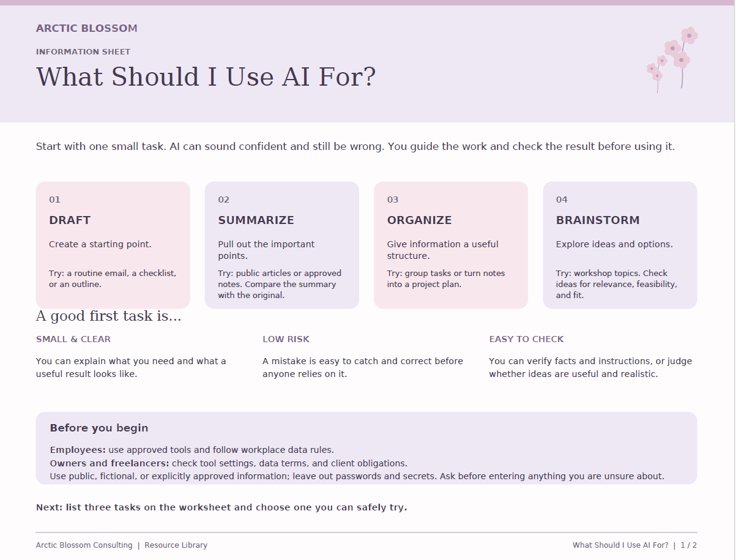
Task: Click the text You can verify facts and instructions
Action: coord(590,367)
